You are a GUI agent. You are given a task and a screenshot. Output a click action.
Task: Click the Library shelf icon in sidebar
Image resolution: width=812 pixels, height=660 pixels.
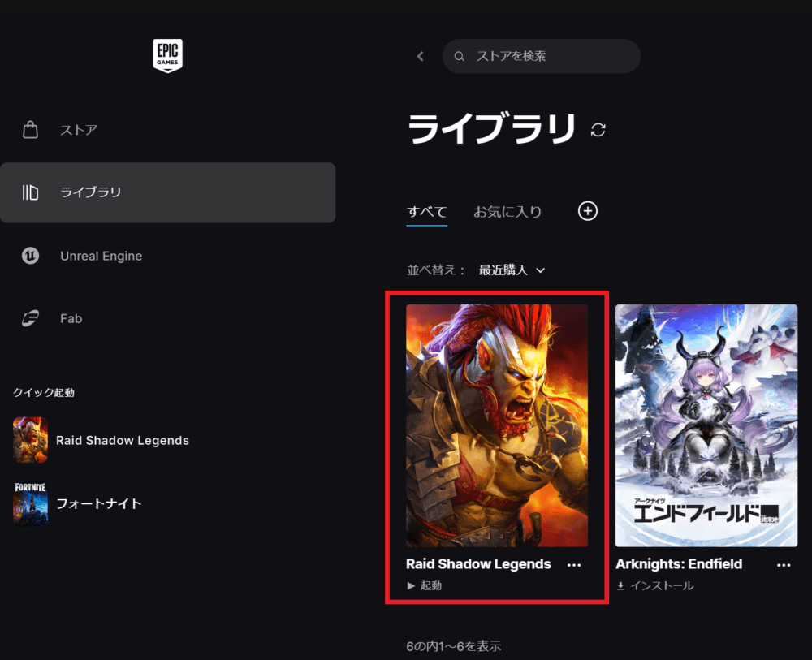click(x=31, y=192)
